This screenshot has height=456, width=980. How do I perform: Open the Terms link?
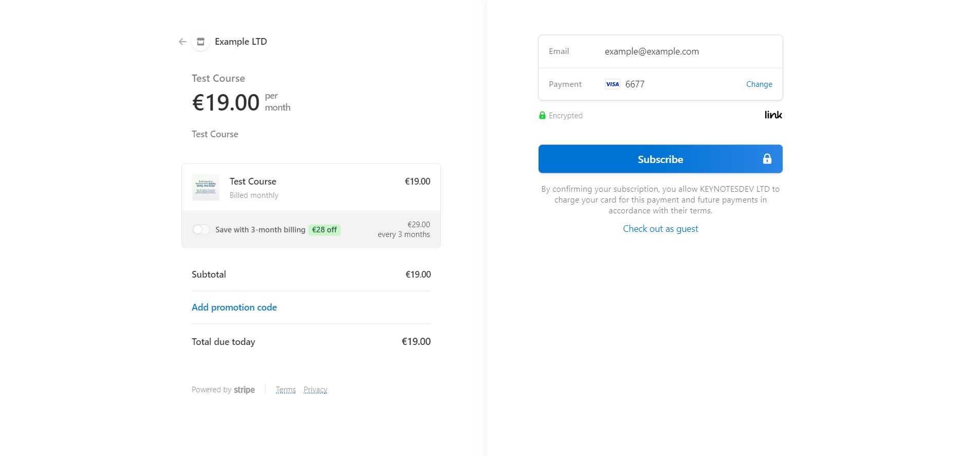[286, 390]
